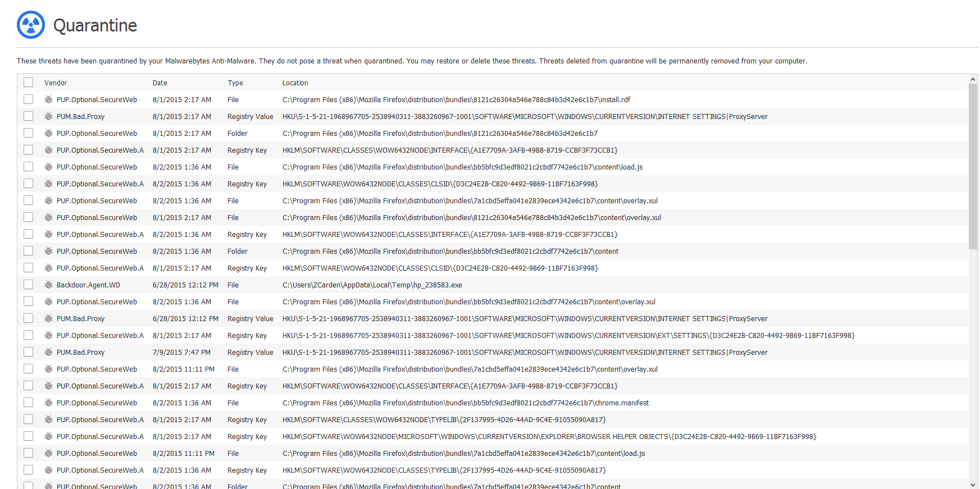Check the box for install.rdf file threat
The width and height of the screenshot is (980, 489).
point(29,99)
